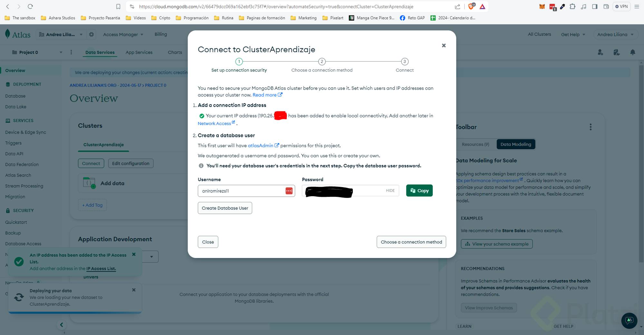This screenshot has width=644, height=335.
Task: Click the invite user icon in project bar
Action: 601,52
